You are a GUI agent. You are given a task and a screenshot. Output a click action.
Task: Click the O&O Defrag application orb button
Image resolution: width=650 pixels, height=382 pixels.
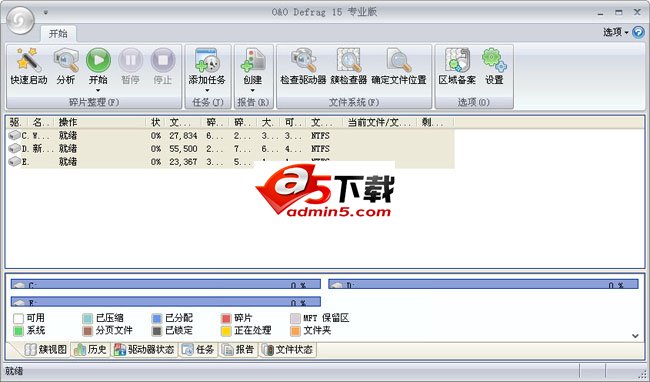pyautogui.click(x=21, y=20)
